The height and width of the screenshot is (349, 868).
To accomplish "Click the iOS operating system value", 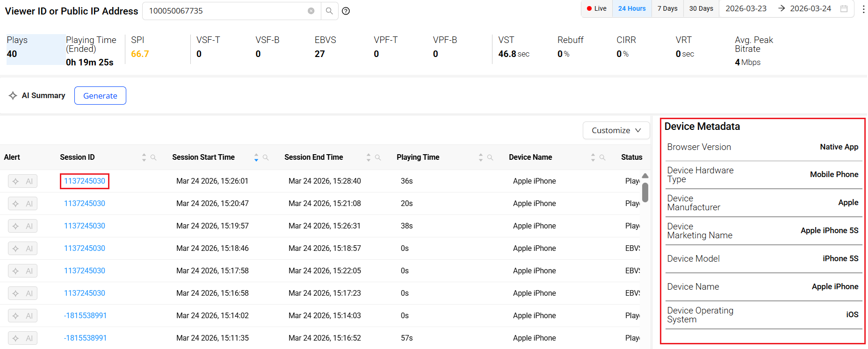I will [x=852, y=314].
